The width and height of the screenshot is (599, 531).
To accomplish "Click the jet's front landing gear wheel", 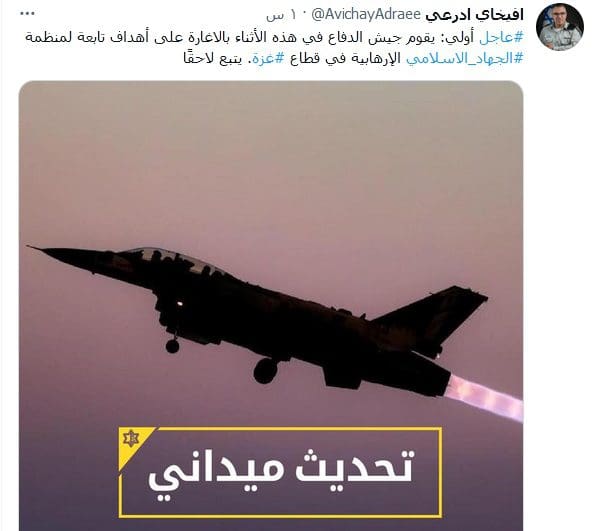I will click(x=172, y=346).
